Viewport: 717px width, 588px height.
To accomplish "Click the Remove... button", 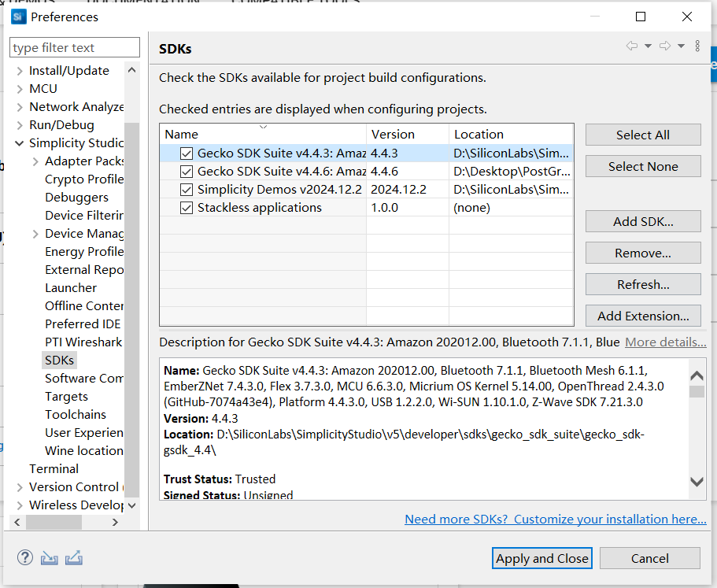I will coord(643,253).
